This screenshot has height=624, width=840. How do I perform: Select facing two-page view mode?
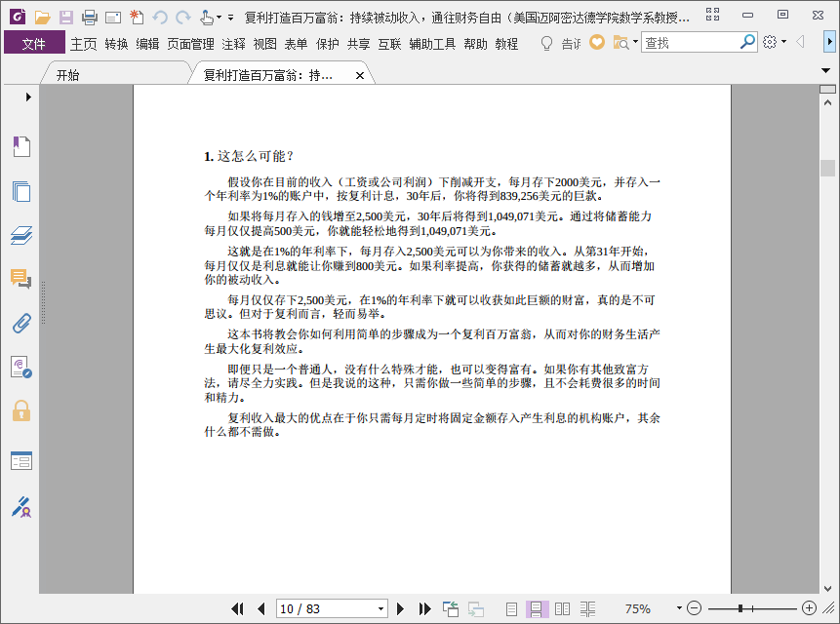(562, 608)
